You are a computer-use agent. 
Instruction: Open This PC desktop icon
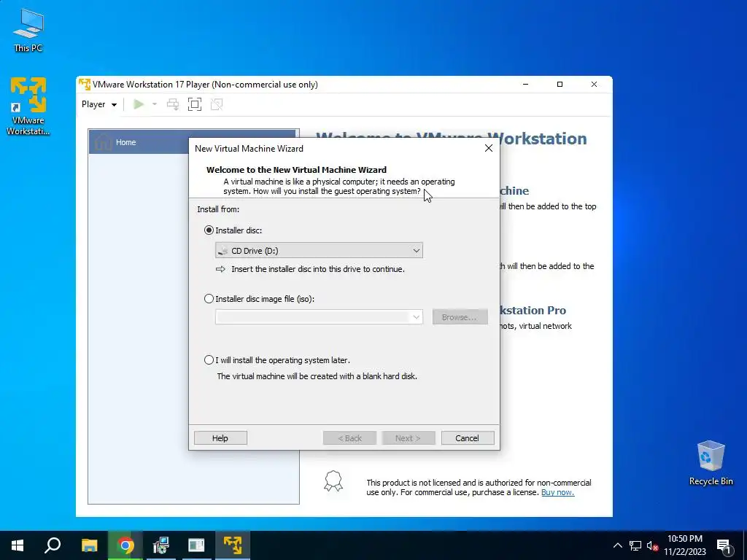[28, 30]
